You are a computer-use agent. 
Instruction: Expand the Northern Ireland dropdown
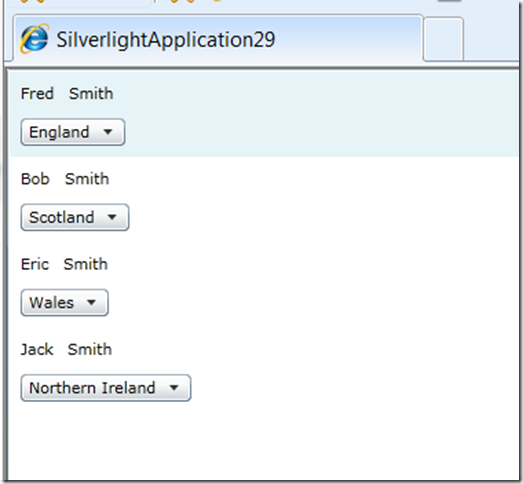click(106, 388)
